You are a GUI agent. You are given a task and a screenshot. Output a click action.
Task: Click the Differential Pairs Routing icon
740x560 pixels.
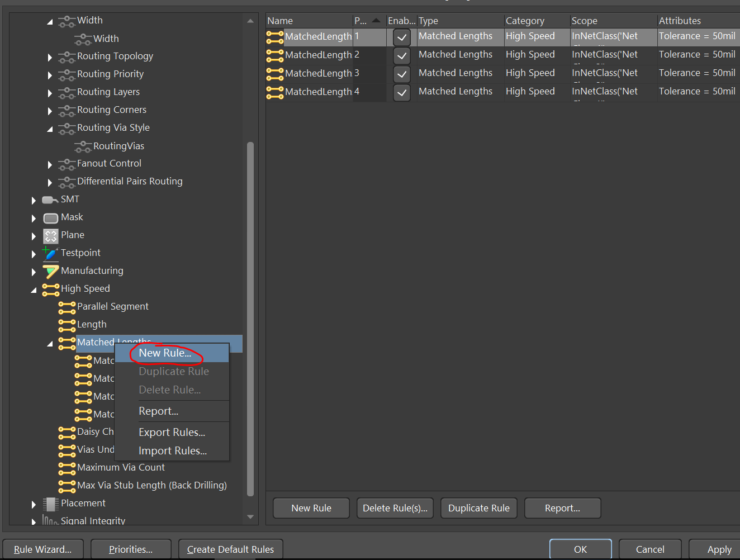[67, 182]
